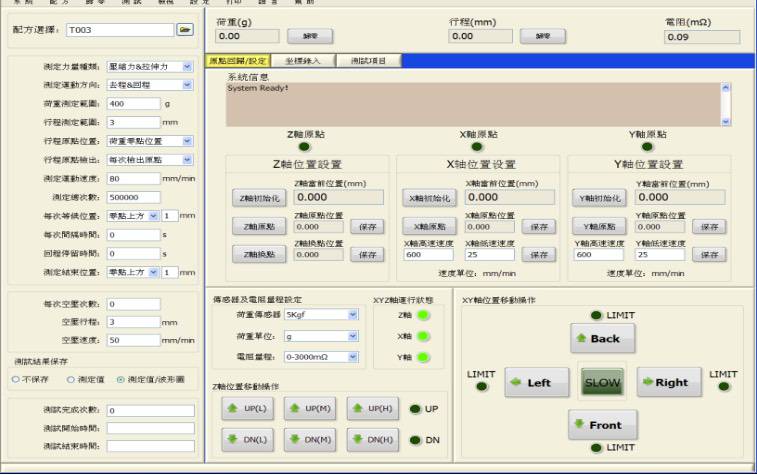757x475 pixels.
Task: Open the recipe file browse folder icon
Action: pos(185,29)
